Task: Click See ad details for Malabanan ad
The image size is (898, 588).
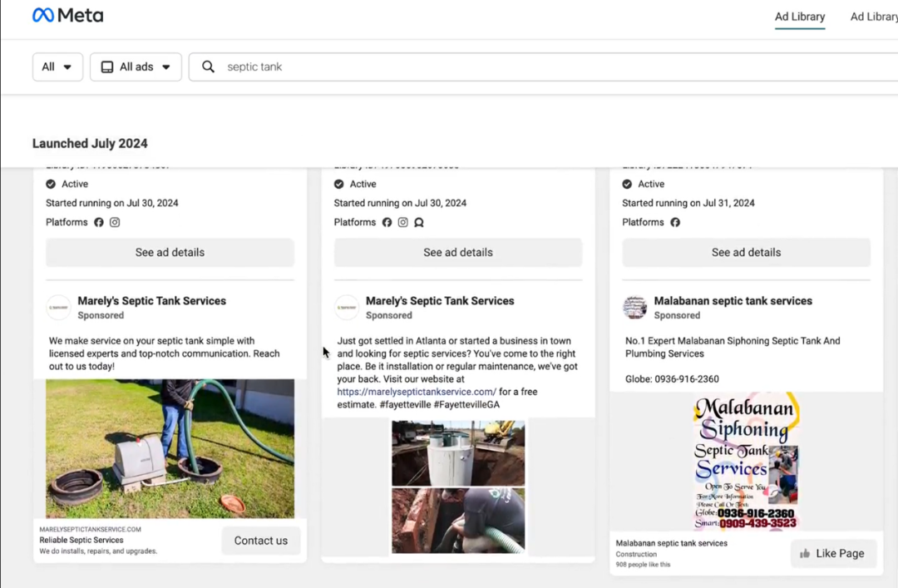Action: click(746, 252)
